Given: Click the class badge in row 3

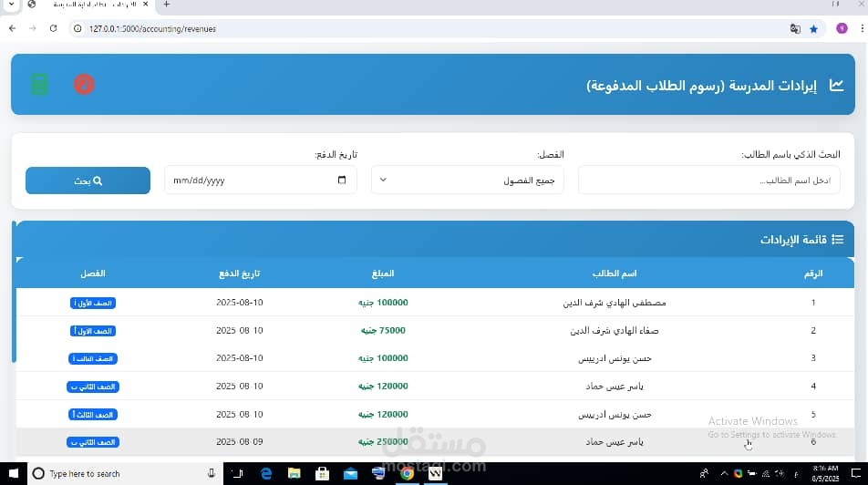Looking at the screenshot, I should (93, 359).
